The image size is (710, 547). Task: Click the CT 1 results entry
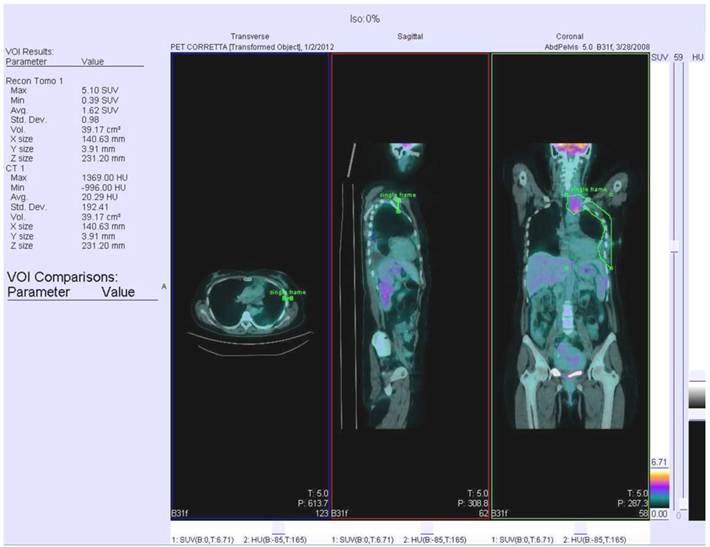20,167
